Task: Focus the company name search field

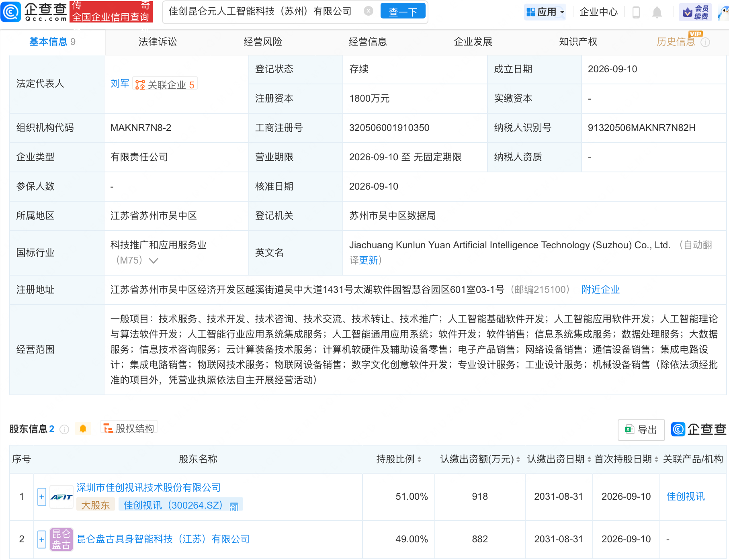Action: 261,11
